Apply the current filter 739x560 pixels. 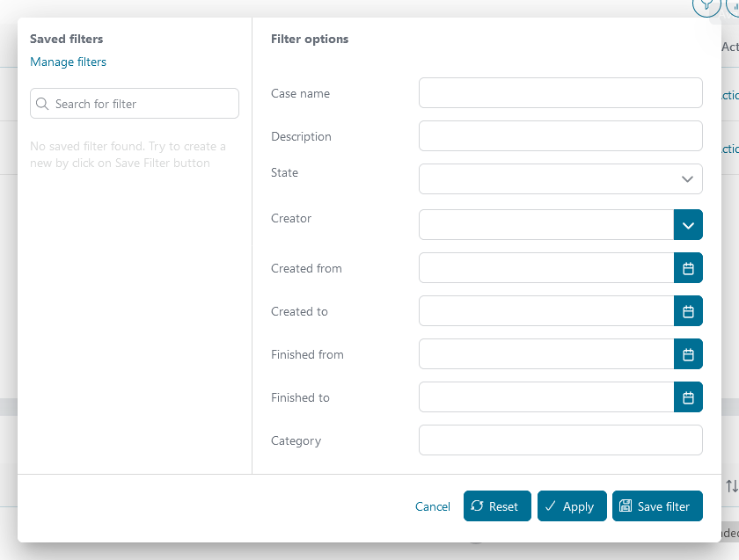tap(572, 505)
